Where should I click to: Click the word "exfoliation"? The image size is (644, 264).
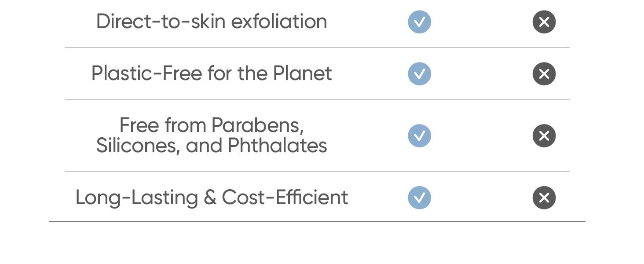coord(279,22)
